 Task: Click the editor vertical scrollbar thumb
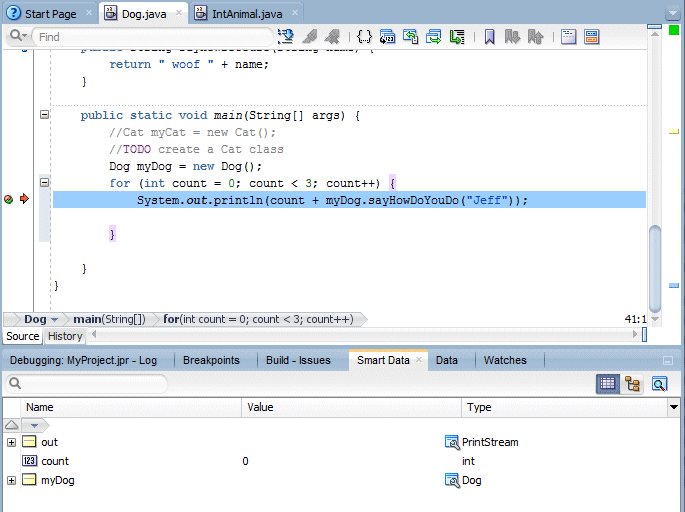tap(654, 269)
